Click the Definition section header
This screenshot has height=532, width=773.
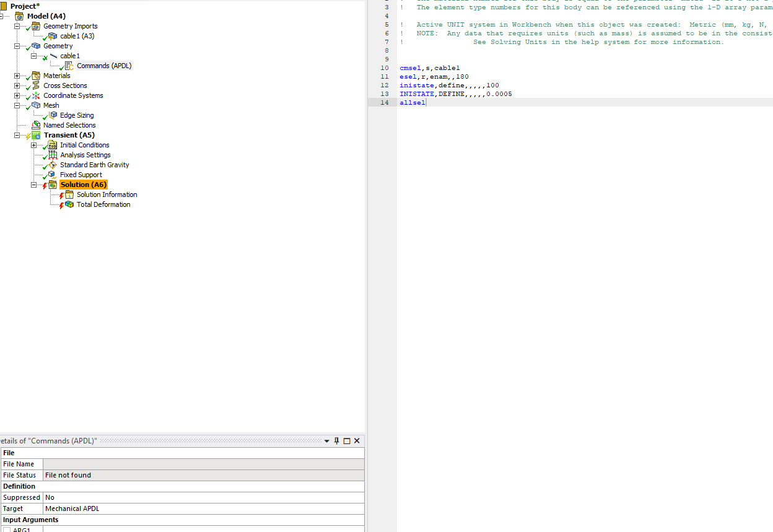[183, 486]
